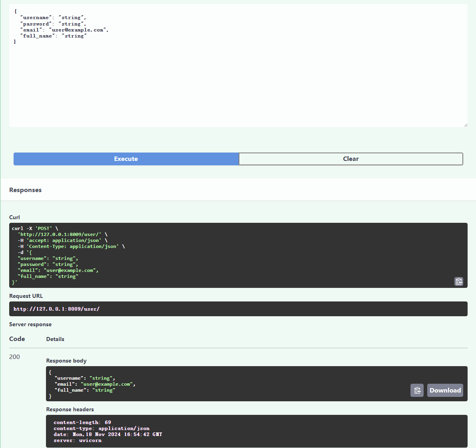476x448 pixels.
Task: Copy the response body to clipboard
Action: pyautogui.click(x=417, y=391)
